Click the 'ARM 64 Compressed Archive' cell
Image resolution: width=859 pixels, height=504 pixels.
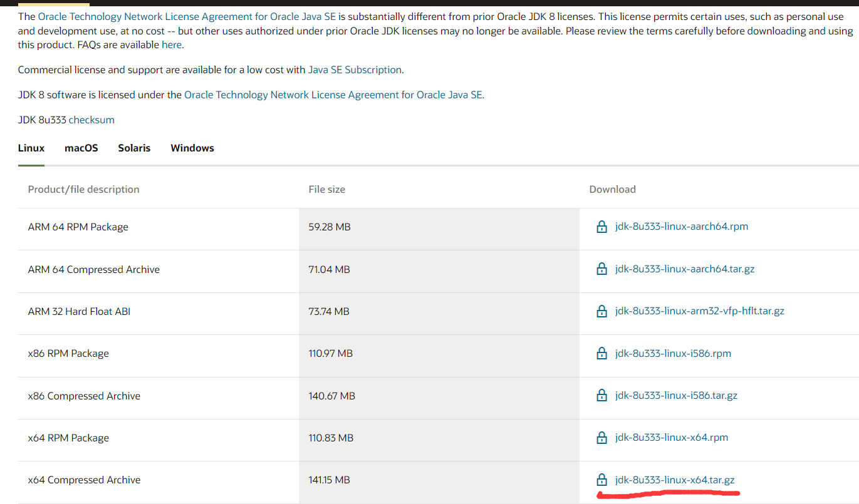coord(94,270)
